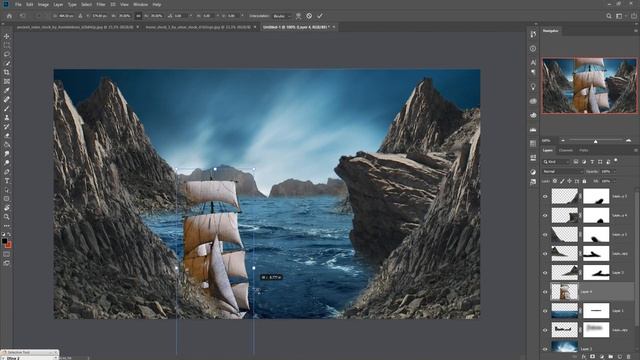Image resolution: width=640 pixels, height=360 pixels.
Task: Switch to warp mode icon
Action: point(298,16)
